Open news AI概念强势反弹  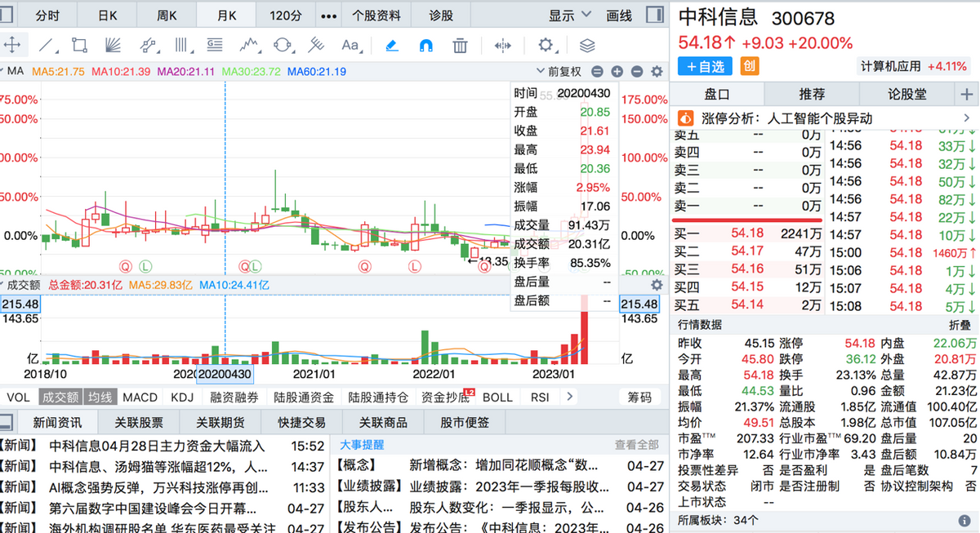159,487
